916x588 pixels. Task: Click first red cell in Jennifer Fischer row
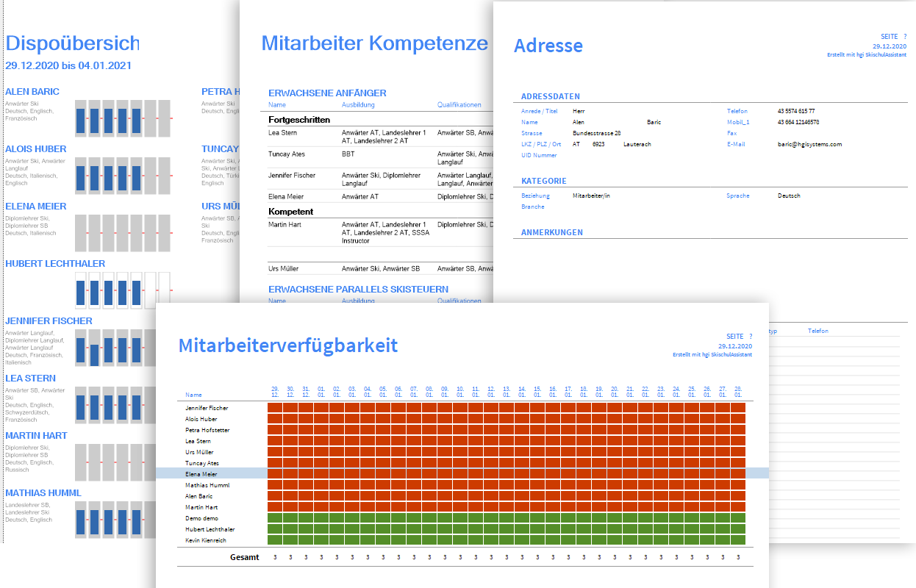click(274, 408)
